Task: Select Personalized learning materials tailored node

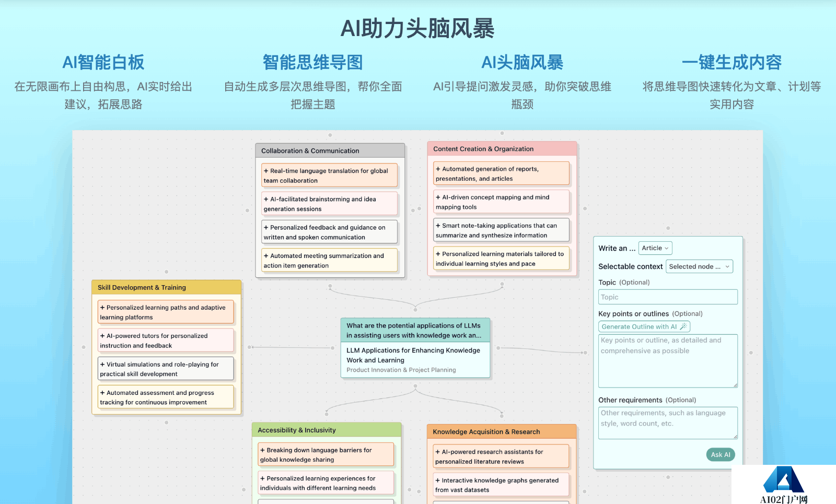Action: point(501,259)
